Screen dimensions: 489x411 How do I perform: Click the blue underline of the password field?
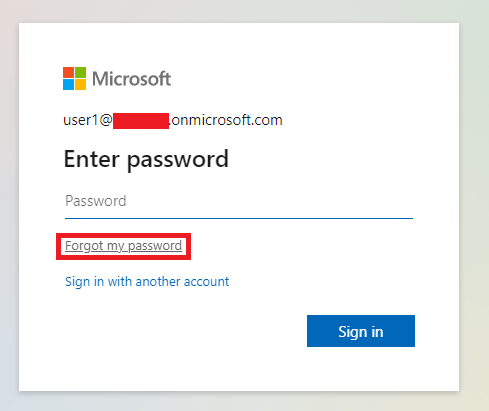[239, 218]
